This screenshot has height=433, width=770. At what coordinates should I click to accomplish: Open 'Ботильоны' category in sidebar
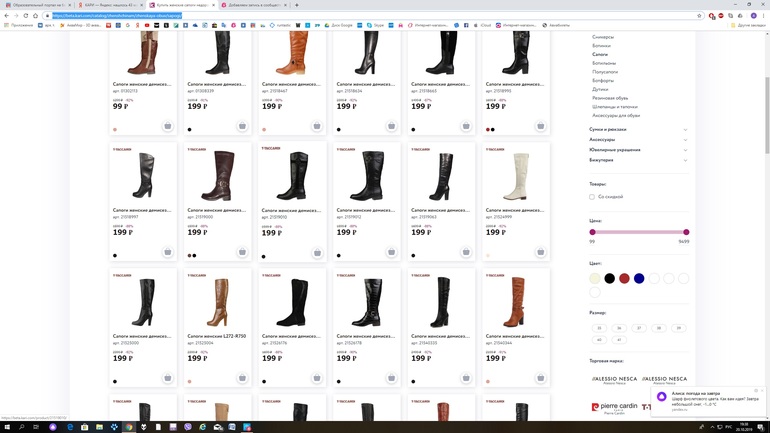tap(604, 63)
